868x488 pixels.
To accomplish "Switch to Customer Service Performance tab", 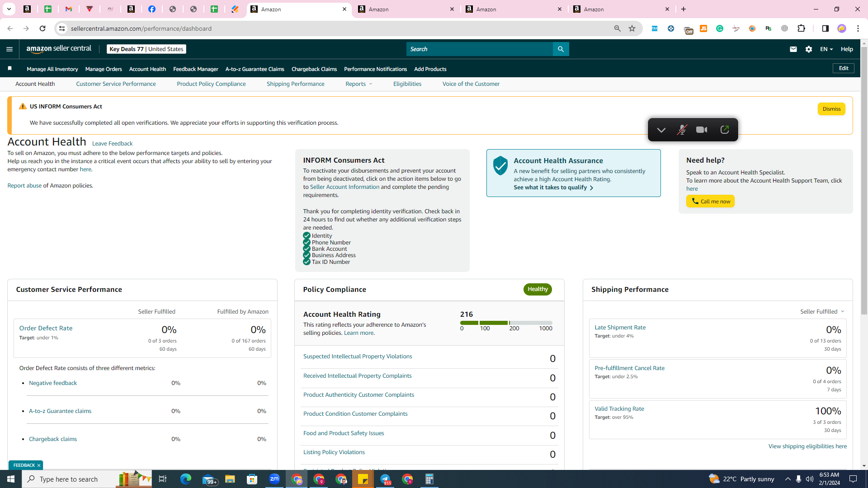I will 116,84.
